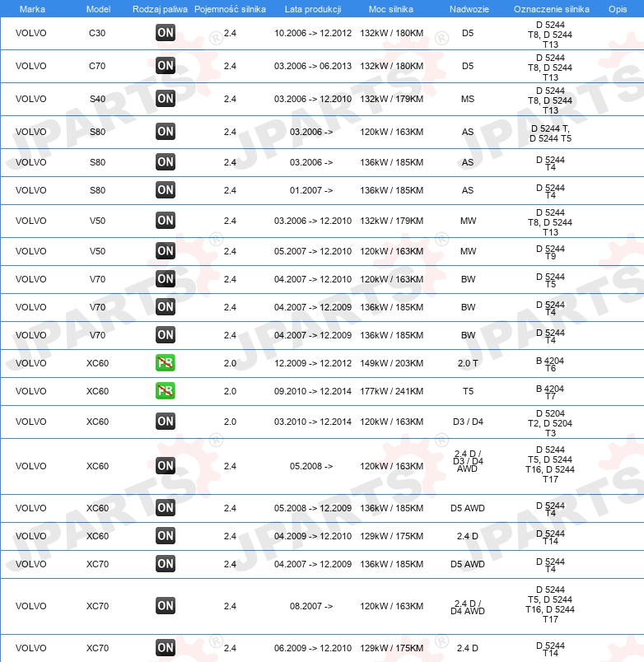Click production dates 03.2010 -> 12.2014
Image resolution: width=644 pixels, height=662 pixels.
(x=313, y=422)
